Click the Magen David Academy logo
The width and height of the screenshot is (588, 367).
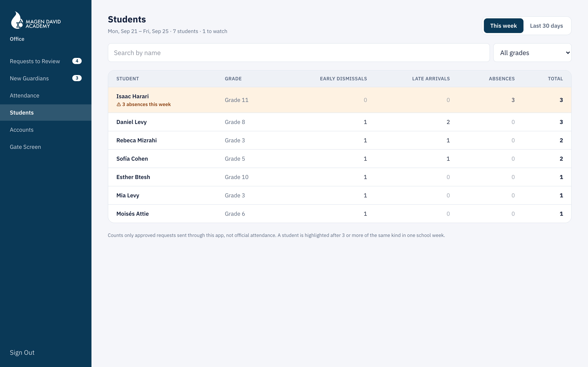point(36,20)
